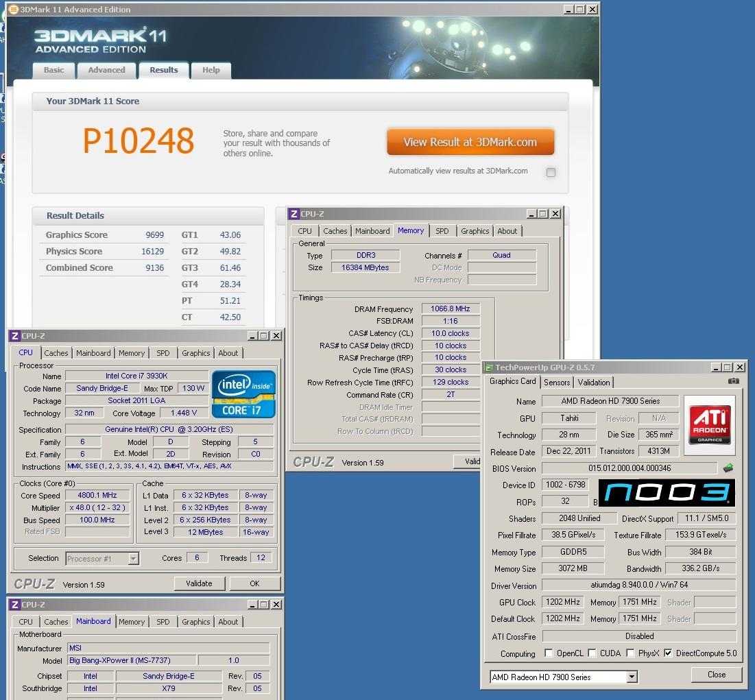Enable automatically view results at 3DMark.com
Screen dimensions: 755x700
pos(551,172)
